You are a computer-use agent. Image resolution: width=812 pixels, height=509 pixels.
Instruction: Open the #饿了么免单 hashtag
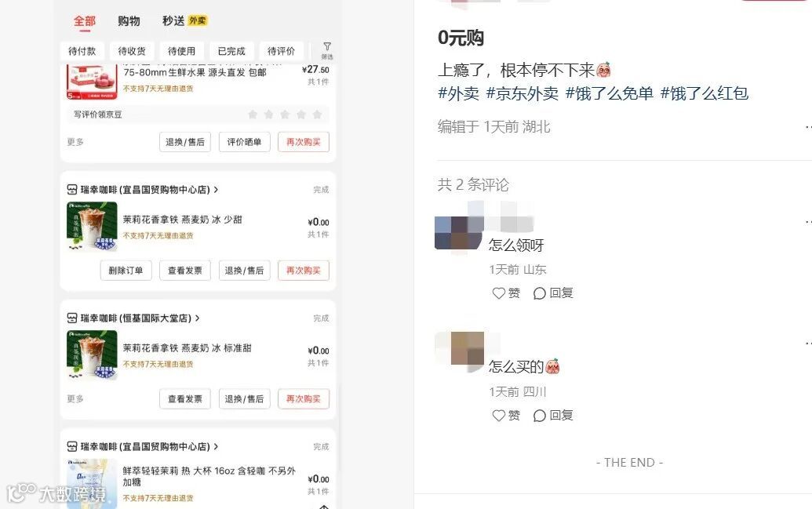pyautogui.click(x=610, y=94)
